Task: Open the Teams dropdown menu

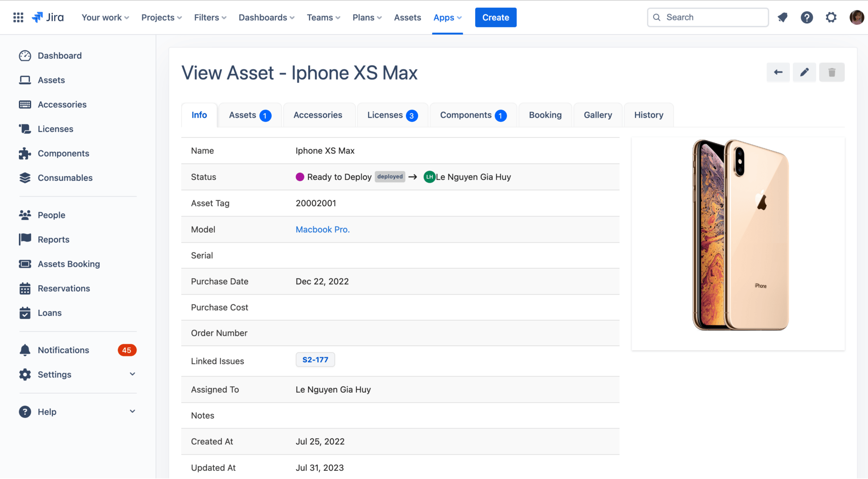Action: (x=323, y=17)
